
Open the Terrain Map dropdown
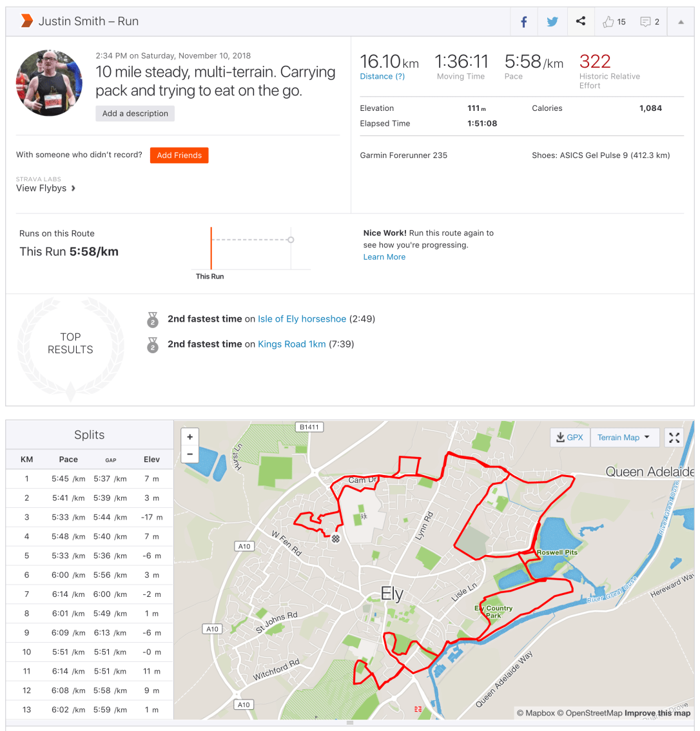coord(623,438)
